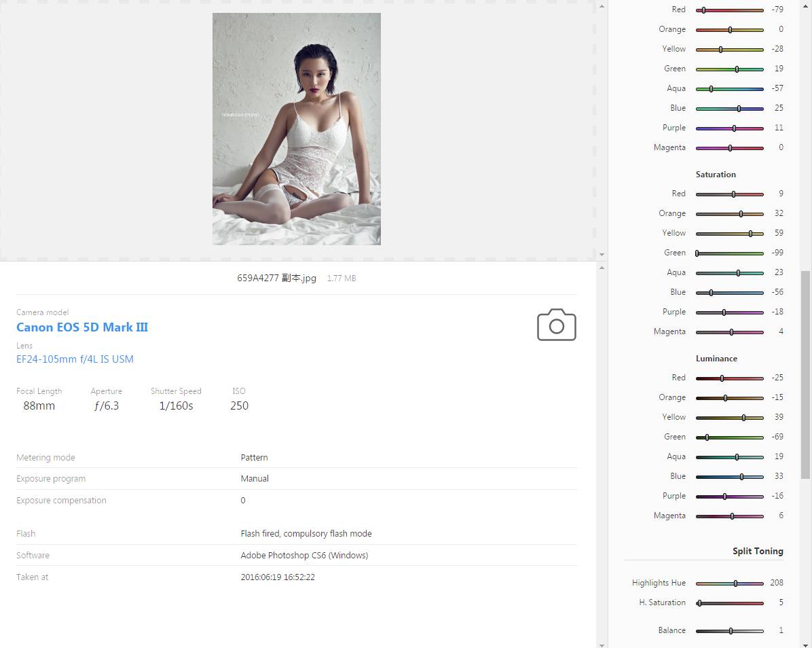Click the 1.77 MB file size text

coord(342,278)
